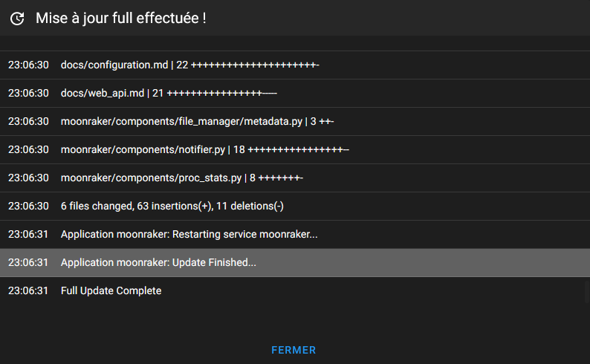Click the '6 files changed' summary line
The image size is (590, 364).
pyautogui.click(x=295, y=206)
